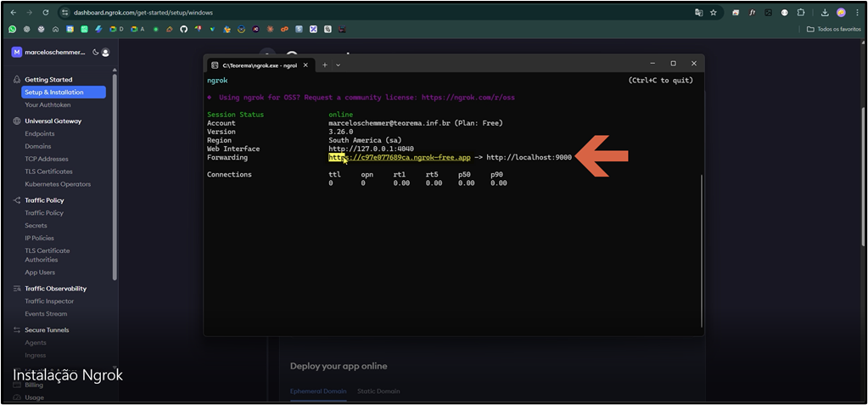Viewport: 868px width, 405px height.
Task: Click the 127.0.0.1:4040 web interface URL
Action: (371, 149)
